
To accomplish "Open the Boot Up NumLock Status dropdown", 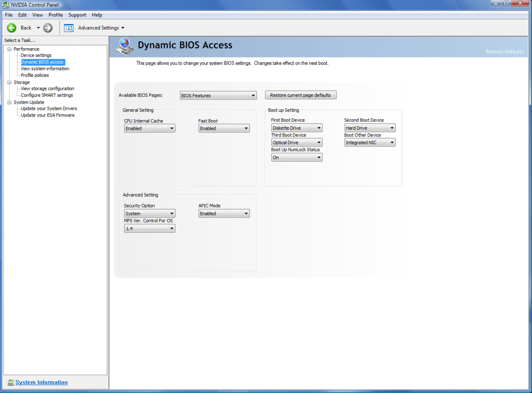I will pos(297,157).
